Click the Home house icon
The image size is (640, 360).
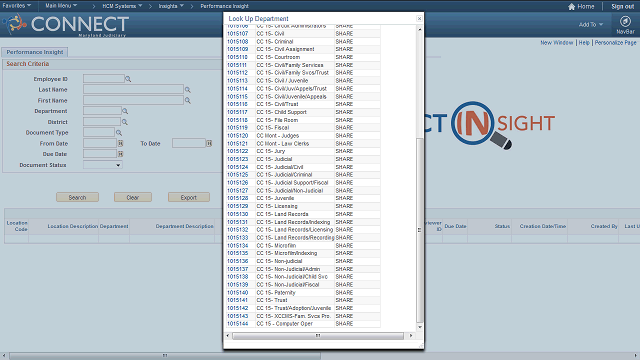tap(571, 7)
